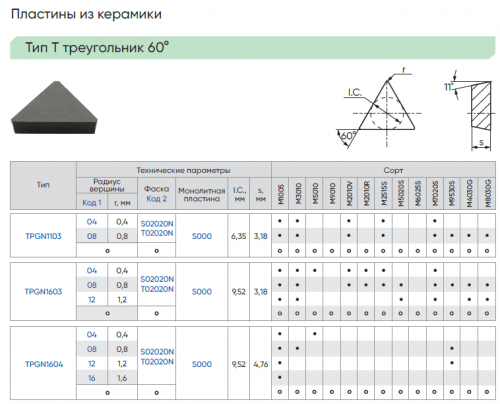Viewport: 500px width, 404px height.
Task: Click the 'Технические параметры' header
Action: pyautogui.click(x=183, y=170)
